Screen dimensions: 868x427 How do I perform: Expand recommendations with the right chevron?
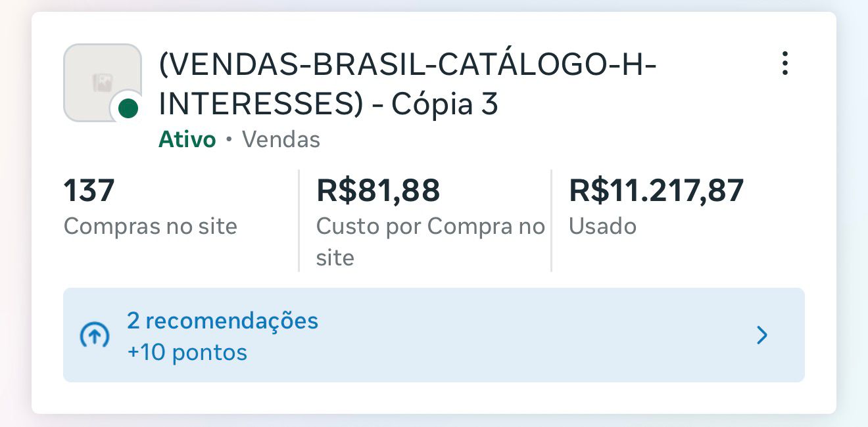(762, 335)
